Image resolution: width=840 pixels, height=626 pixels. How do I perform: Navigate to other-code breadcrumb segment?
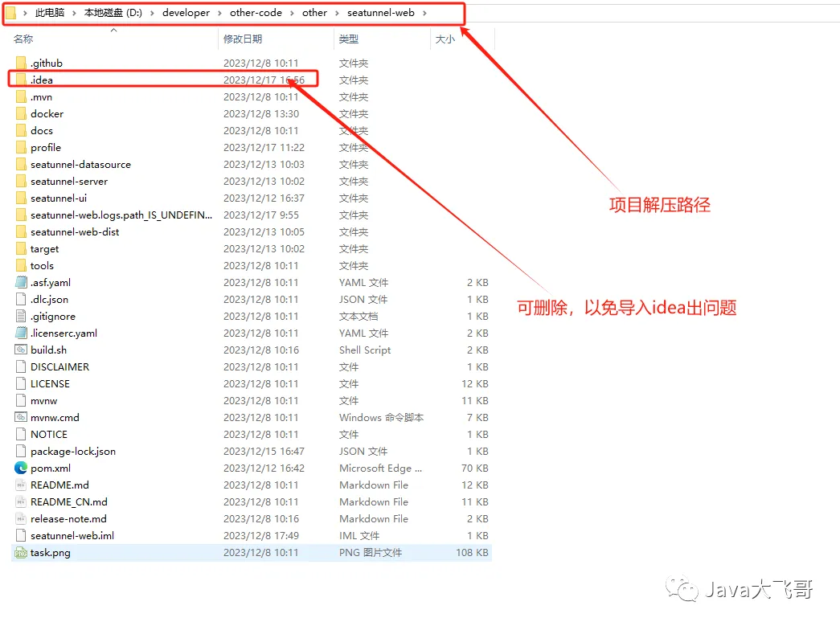coord(256,13)
